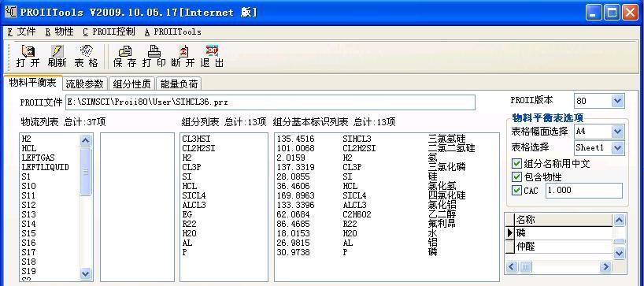
Task: Click 名称 table scroll up arrow
Action: point(619,221)
